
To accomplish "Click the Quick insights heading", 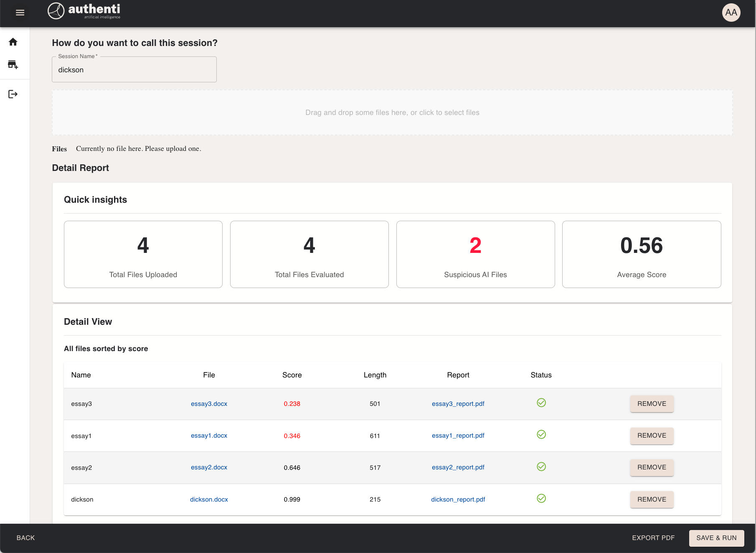I will coord(95,200).
